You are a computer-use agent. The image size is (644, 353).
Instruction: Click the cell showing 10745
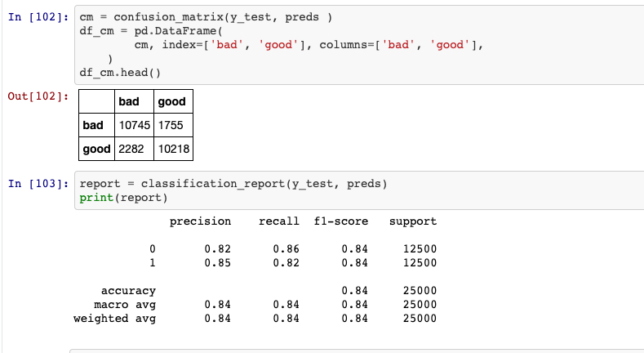134,125
